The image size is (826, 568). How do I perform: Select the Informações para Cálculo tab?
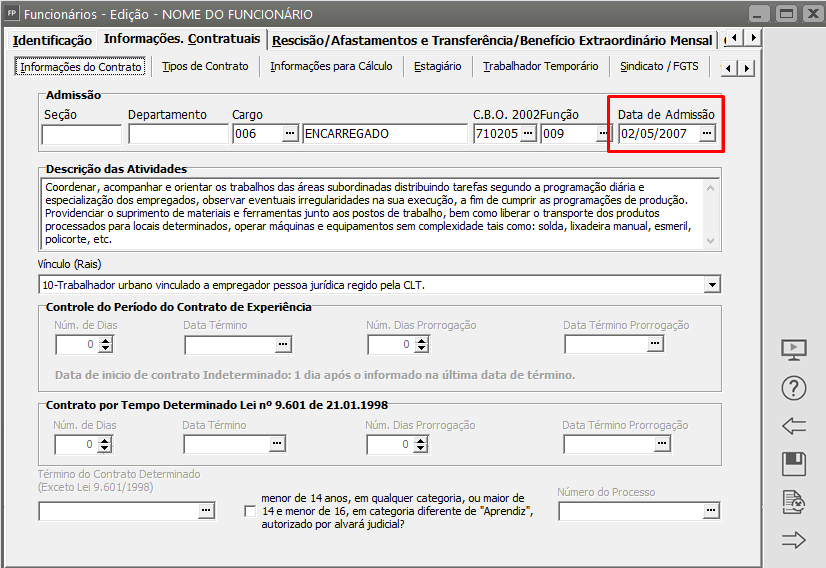click(x=331, y=66)
